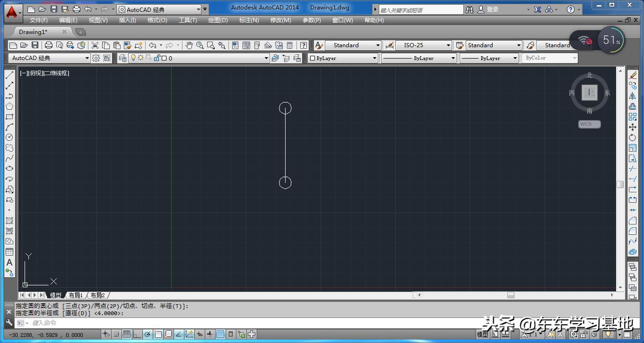Select the Circle draw tool
This screenshot has height=343, width=644.
click(x=9, y=137)
